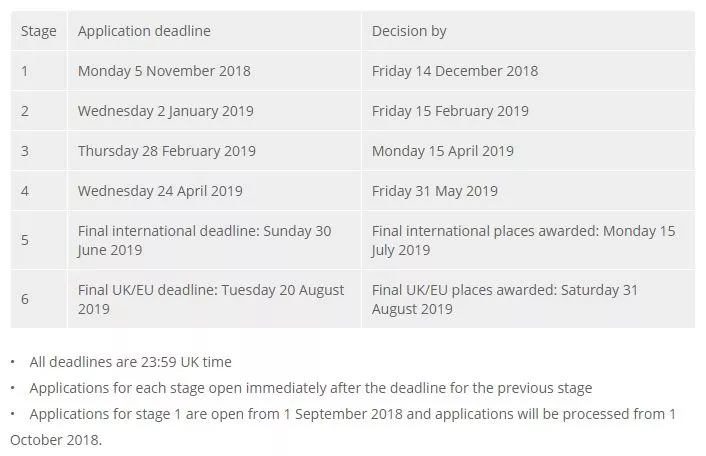
Task: Click the final international deadline cell
Action: pos(204,240)
